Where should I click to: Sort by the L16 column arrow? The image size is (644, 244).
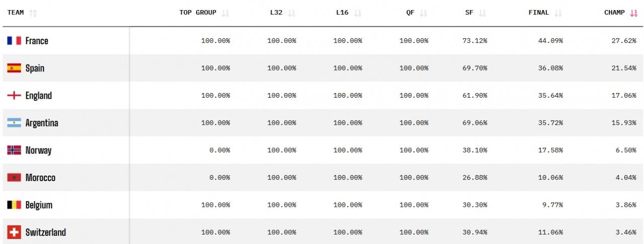coord(358,13)
